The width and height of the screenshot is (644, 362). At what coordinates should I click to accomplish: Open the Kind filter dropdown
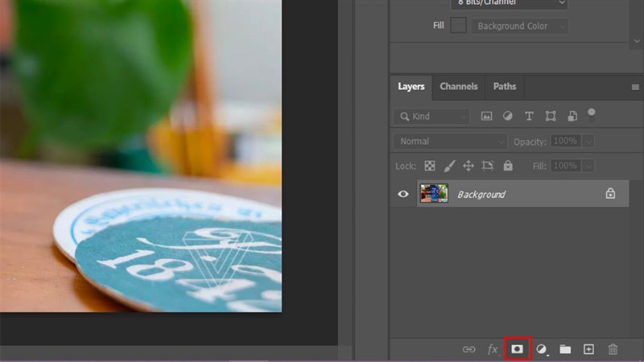coord(431,117)
